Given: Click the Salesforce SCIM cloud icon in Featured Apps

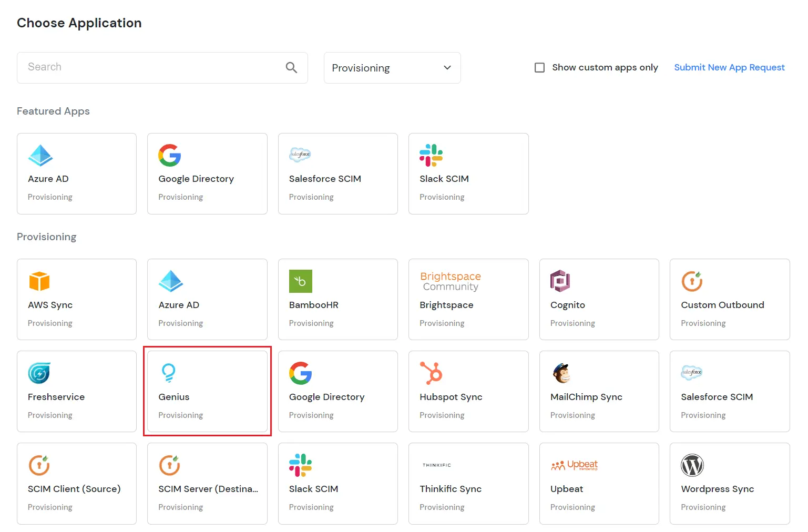Looking at the screenshot, I should click(300, 155).
